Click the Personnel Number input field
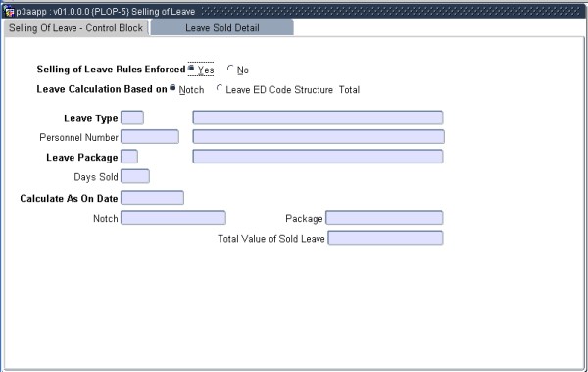Image resolution: width=588 pixels, height=372 pixels. tap(150, 137)
